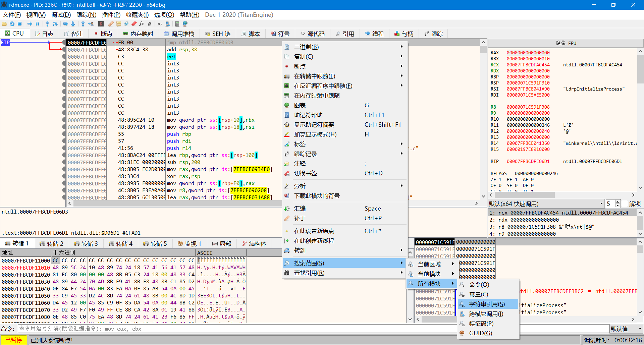This screenshot has height=345, width=644.
Task: Open the 调试(D) menu
Action: (61, 15)
